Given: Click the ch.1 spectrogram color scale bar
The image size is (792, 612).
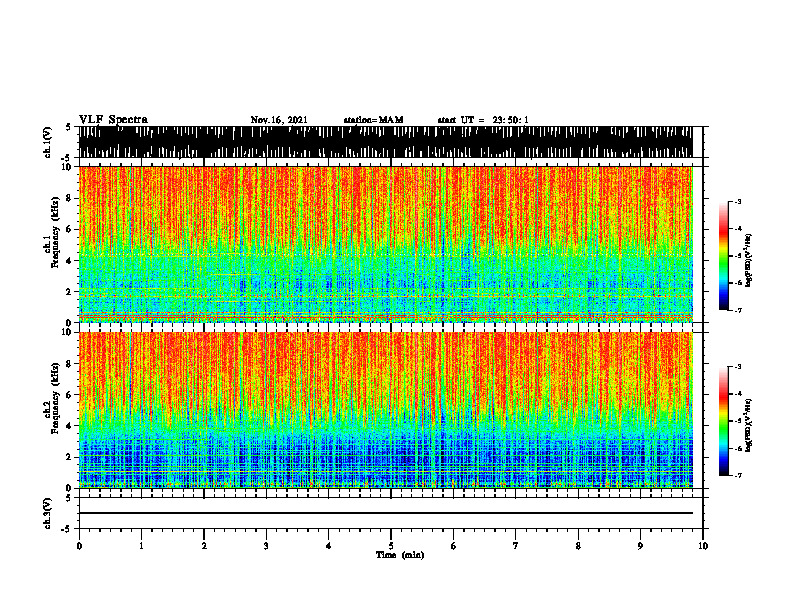Looking at the screenshot, I should click(x=723, y=256).
